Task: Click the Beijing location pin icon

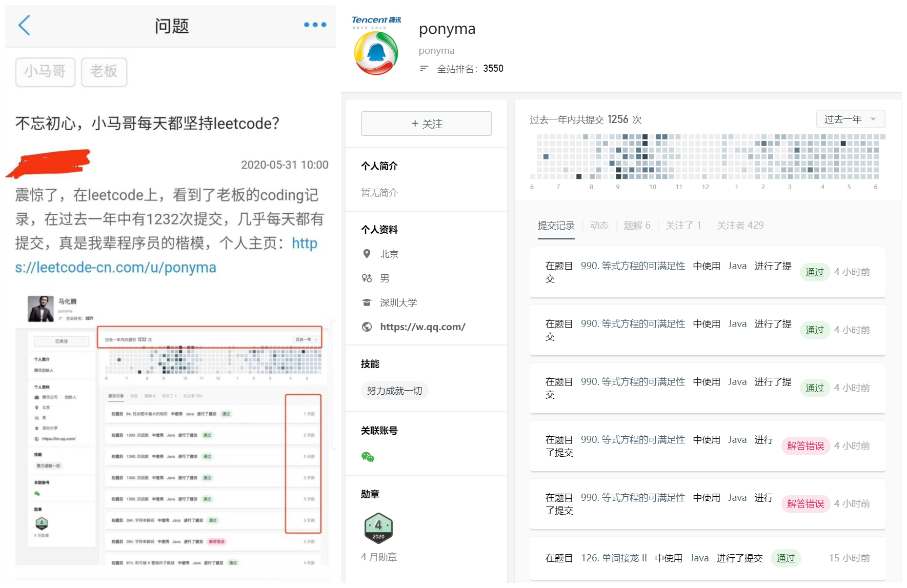Action: click(x=367, y=254)
